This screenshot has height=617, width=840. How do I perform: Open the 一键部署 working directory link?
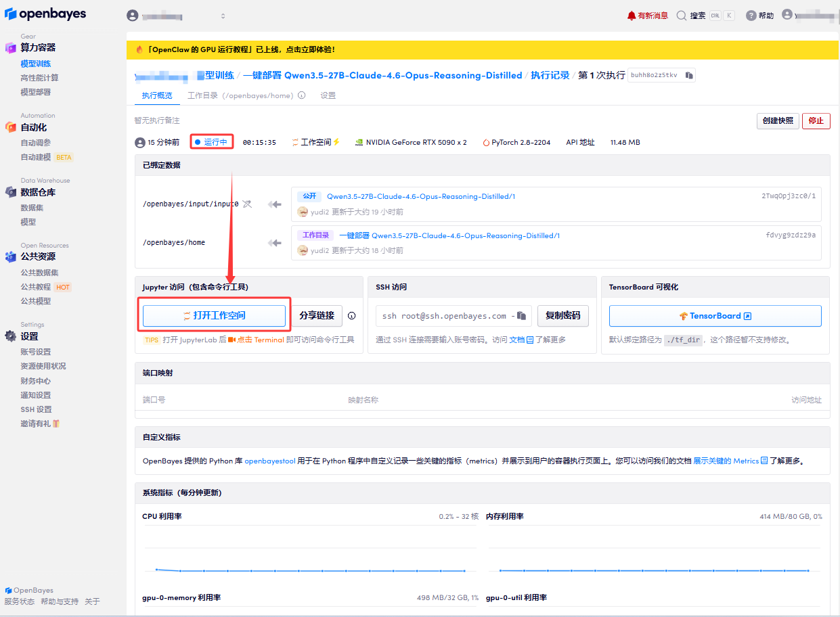pyautogui.click(x=449, y=235)
